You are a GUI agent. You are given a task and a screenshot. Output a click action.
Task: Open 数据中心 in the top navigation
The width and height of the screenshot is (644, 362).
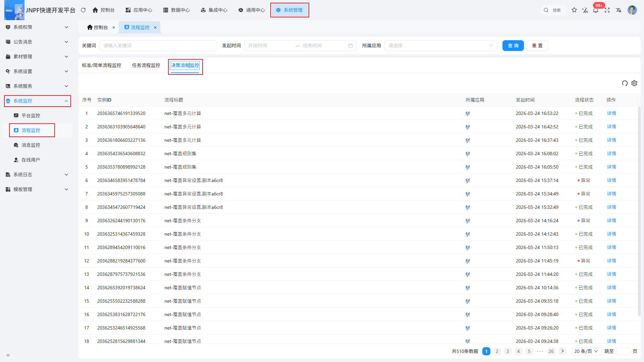176,10
